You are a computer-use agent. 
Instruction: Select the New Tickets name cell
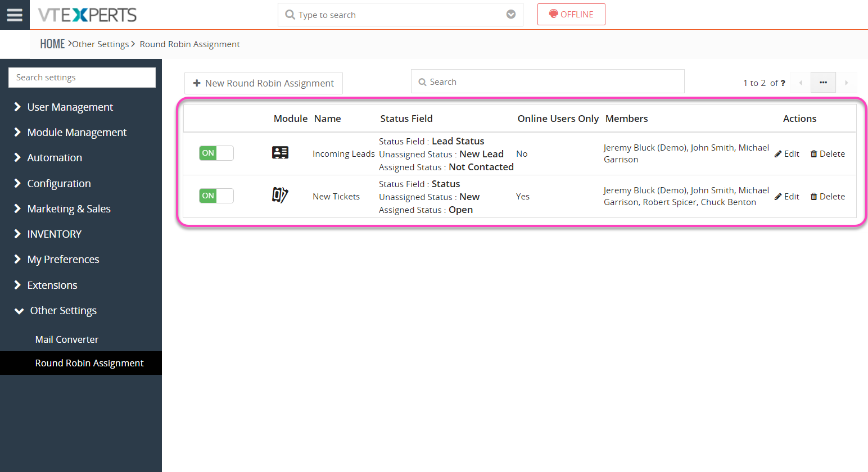tap(336, 197)
